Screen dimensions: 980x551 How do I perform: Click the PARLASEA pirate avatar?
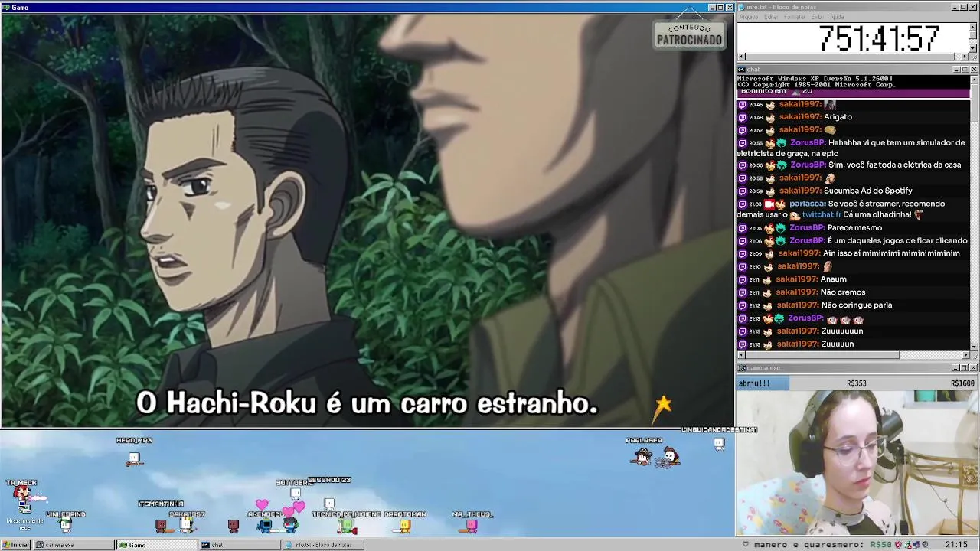(x=642, y=456)
